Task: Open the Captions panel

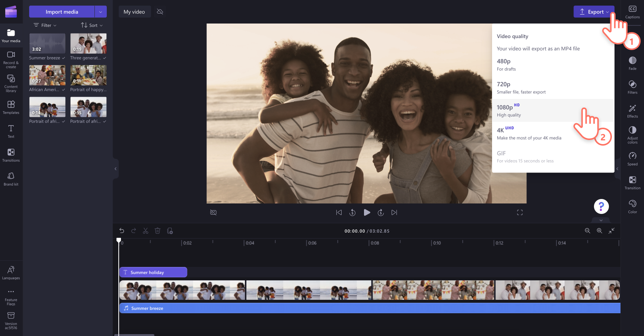Action: [632, 12]
